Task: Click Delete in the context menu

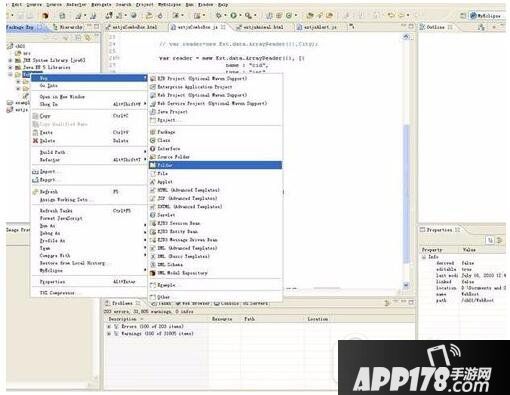Action: coord(89,141)
